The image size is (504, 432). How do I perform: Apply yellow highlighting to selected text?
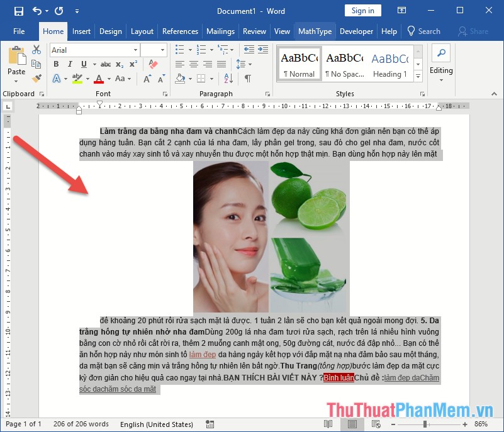click(x=77, y=78)
